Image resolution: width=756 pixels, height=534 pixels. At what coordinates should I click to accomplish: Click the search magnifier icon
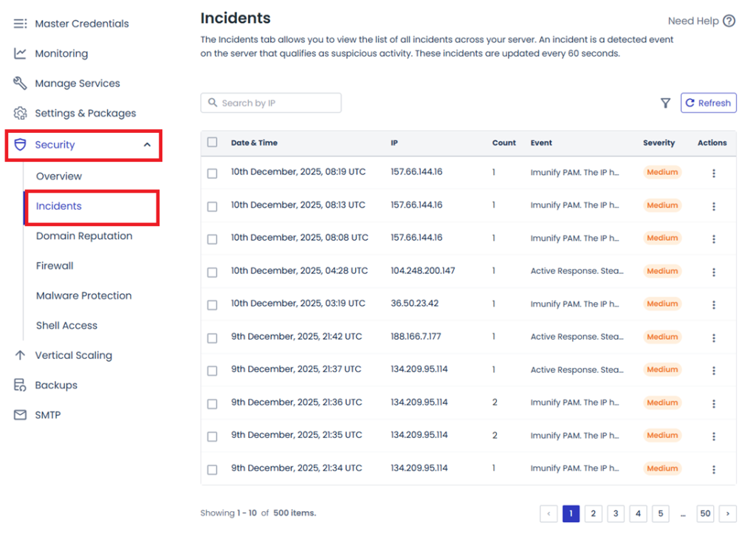(213, 103)
